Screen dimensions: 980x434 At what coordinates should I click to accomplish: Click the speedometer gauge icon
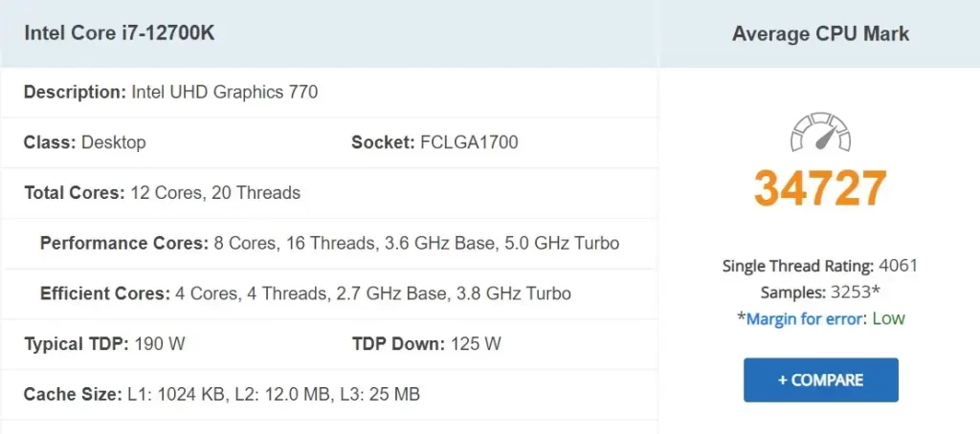[x=820, y=134]
